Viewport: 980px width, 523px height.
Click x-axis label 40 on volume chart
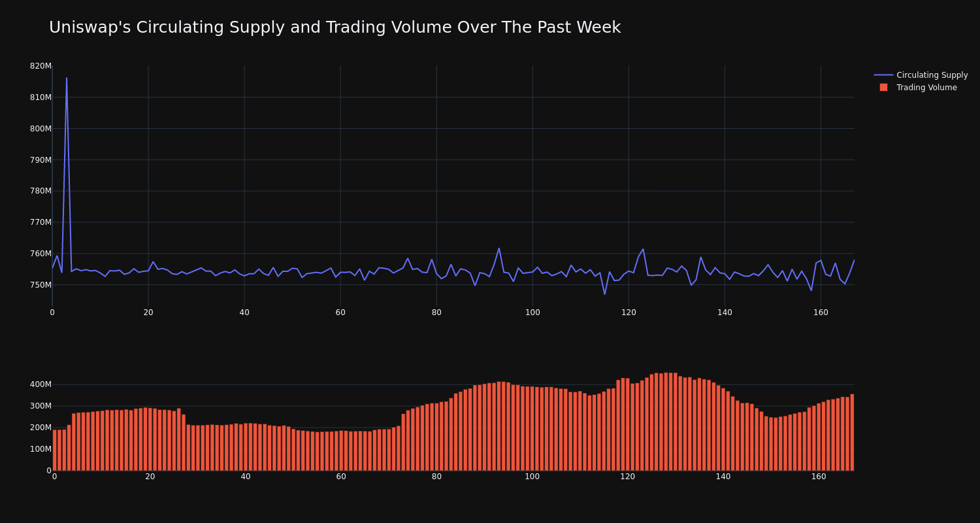click(x=246, y=477)
